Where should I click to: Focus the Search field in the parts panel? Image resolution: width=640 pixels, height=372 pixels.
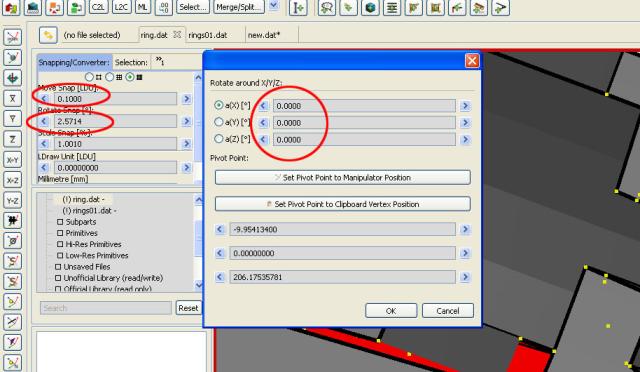click(x=106, y=308)
